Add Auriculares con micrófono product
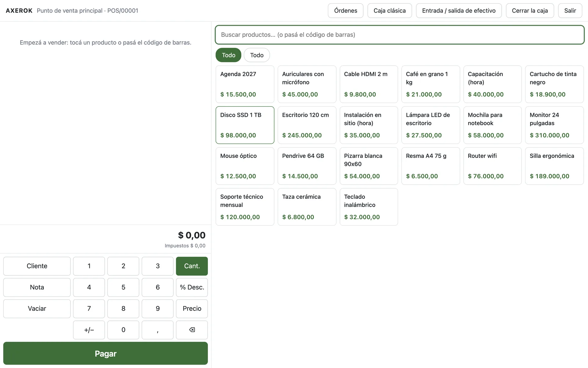The height and width of the screenshot is (368, 588). click(307, 84)
